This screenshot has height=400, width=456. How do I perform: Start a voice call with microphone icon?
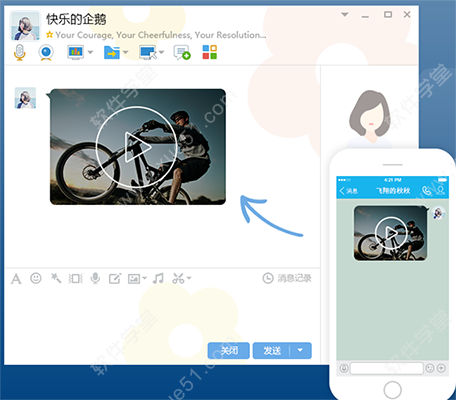coord(20,52)
